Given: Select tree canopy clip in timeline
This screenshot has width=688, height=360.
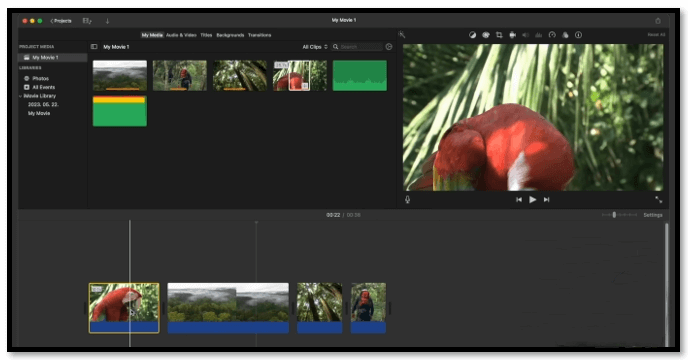Looking at the screenshot, I should coord(319,308).
